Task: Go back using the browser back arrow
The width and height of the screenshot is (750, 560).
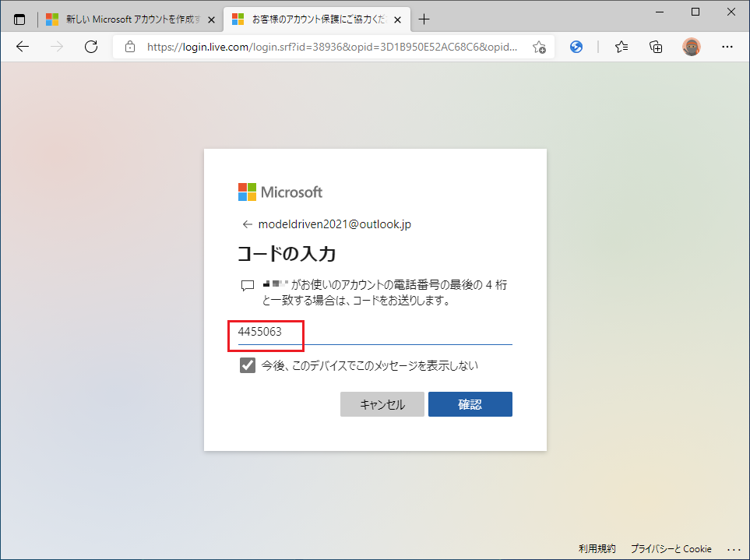Action: (x=23, y=47)
